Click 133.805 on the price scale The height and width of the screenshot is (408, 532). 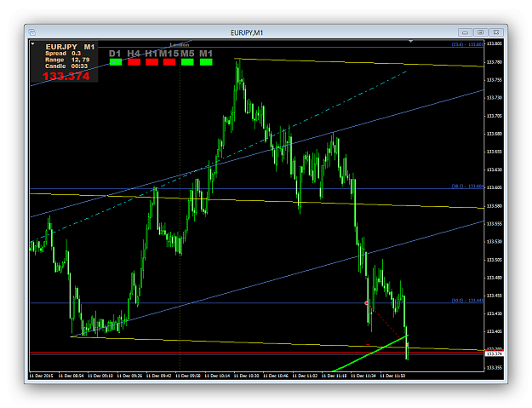point(495,43)
